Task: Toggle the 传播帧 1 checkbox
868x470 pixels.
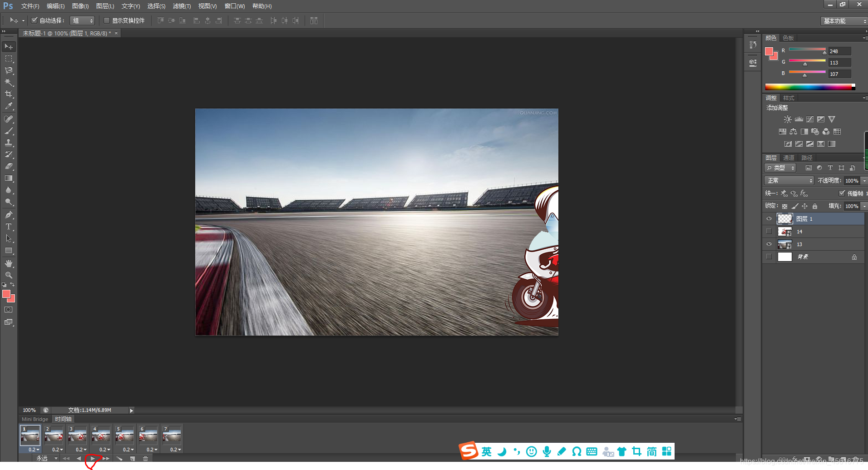Action: 842,193
